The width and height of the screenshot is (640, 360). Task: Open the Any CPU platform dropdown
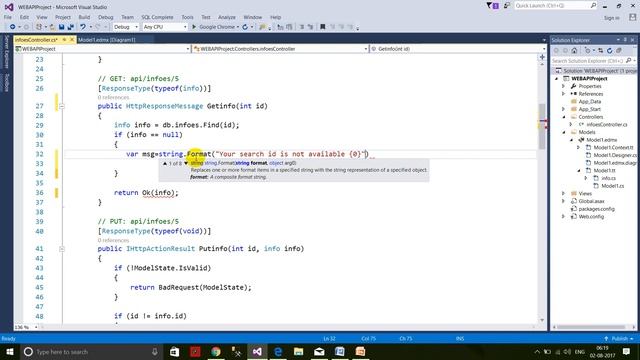[165, 27]
